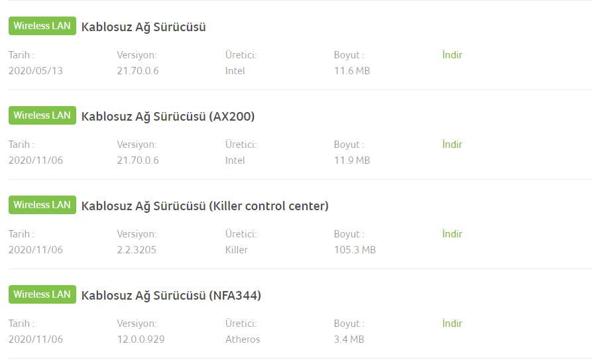Click version number 2.2.3205
The width and height of the screenshot is (592, 364).
137,250
